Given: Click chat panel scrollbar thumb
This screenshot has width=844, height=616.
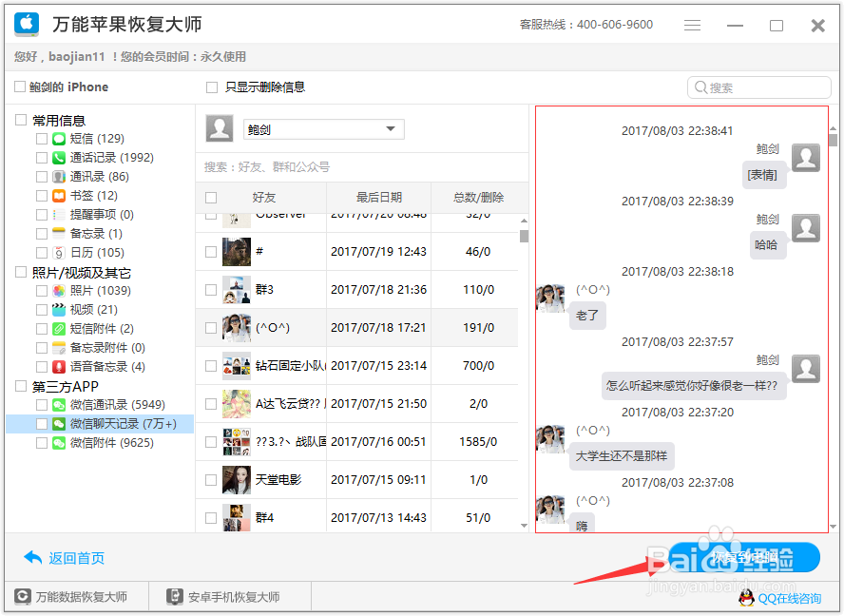Looking at the screenshot, I should [834, 140].
